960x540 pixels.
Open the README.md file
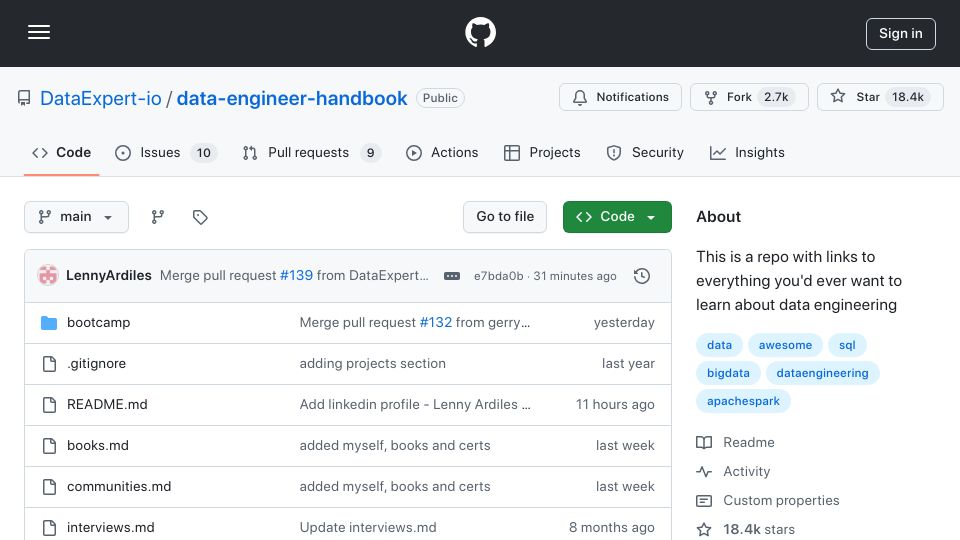point(107,405)
